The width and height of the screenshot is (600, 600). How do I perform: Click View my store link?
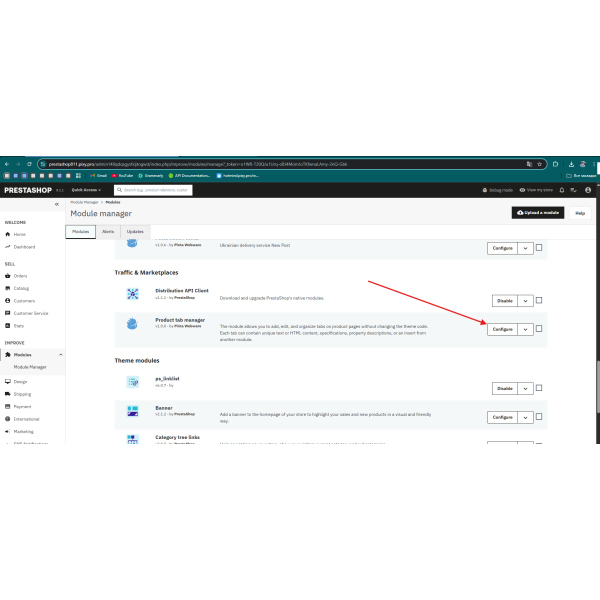(536, 190)
